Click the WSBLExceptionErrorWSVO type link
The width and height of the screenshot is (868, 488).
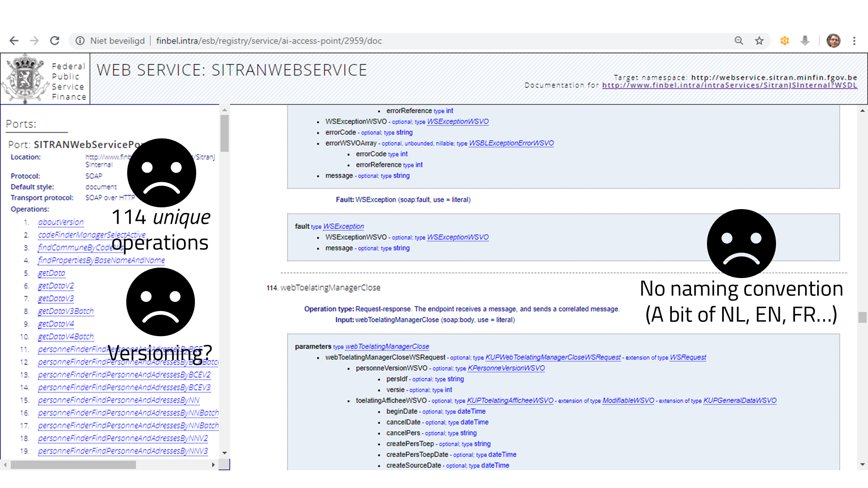511,143
